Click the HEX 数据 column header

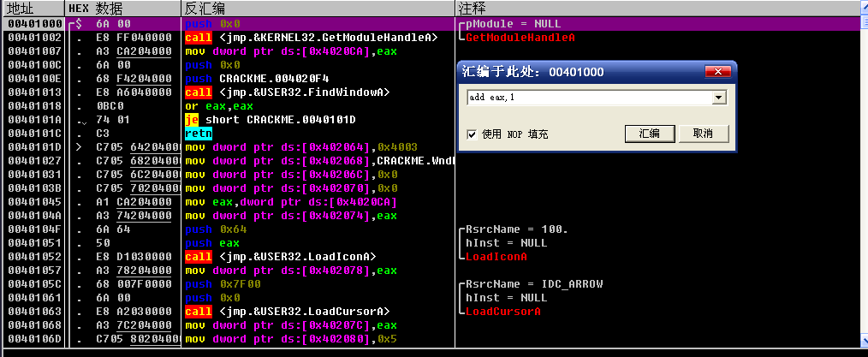pyautogui.click(x=123, y=8)
